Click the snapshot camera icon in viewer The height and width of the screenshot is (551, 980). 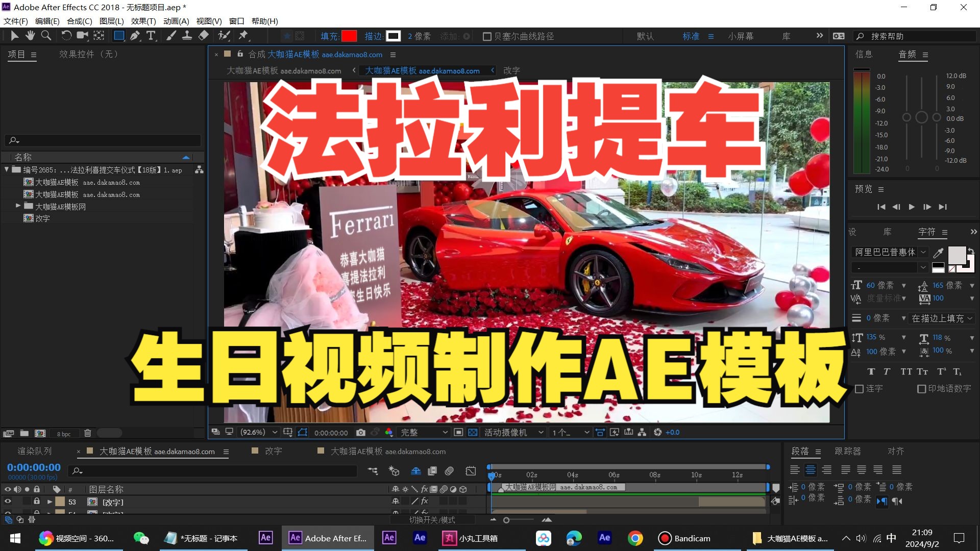click(361, 432)
